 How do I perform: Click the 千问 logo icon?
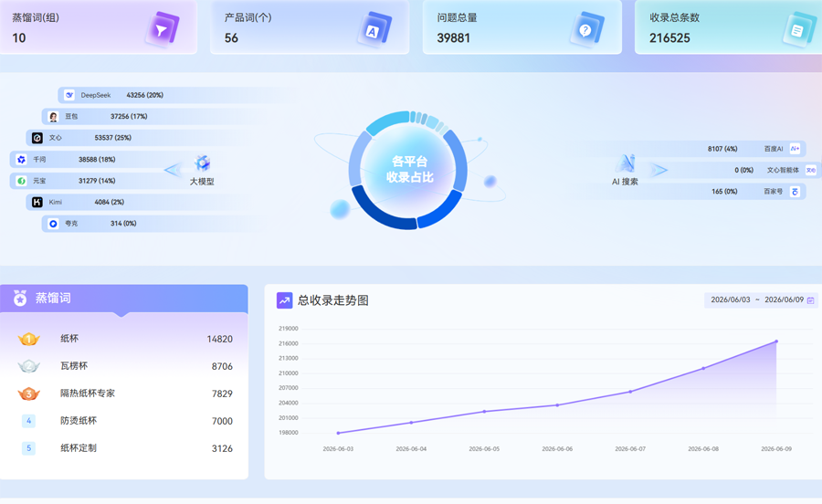(x=21, y=159)
